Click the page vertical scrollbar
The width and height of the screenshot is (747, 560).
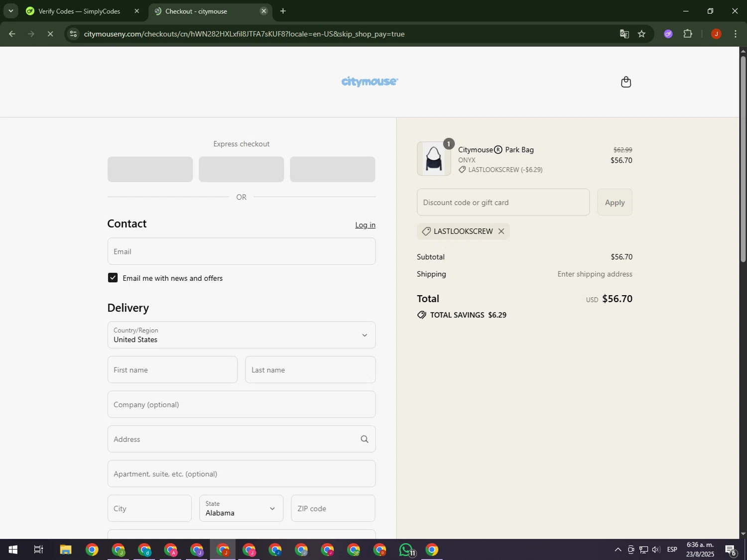743,159
